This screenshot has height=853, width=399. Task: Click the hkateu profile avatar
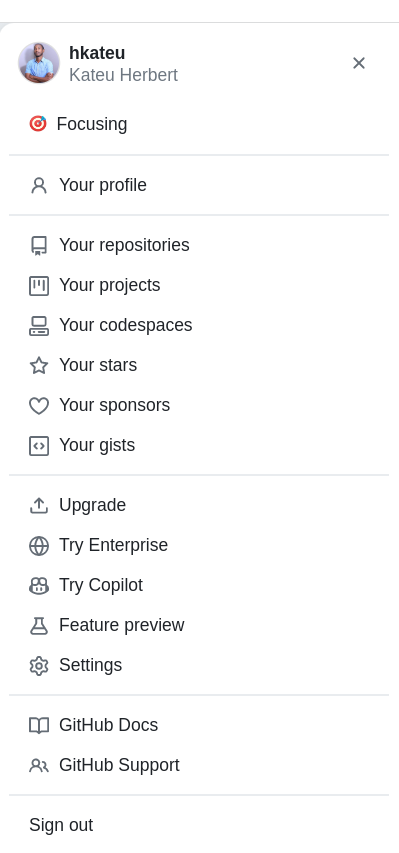point(39,63)
